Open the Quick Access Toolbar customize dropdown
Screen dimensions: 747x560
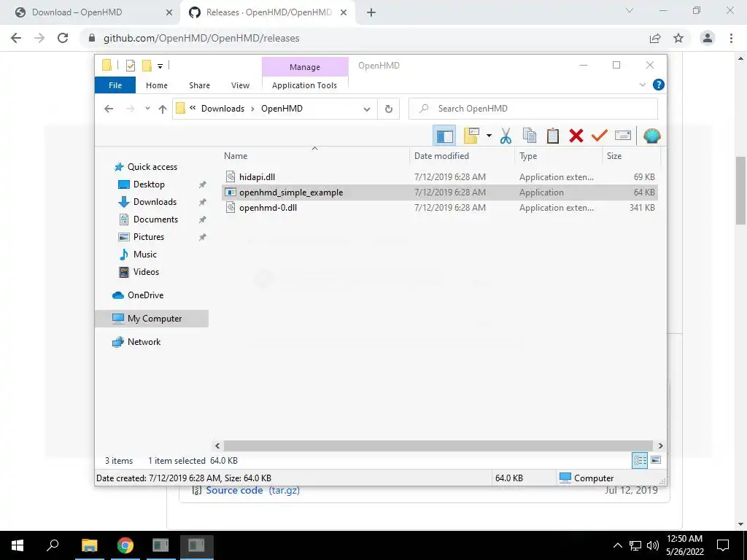(160, 66)
